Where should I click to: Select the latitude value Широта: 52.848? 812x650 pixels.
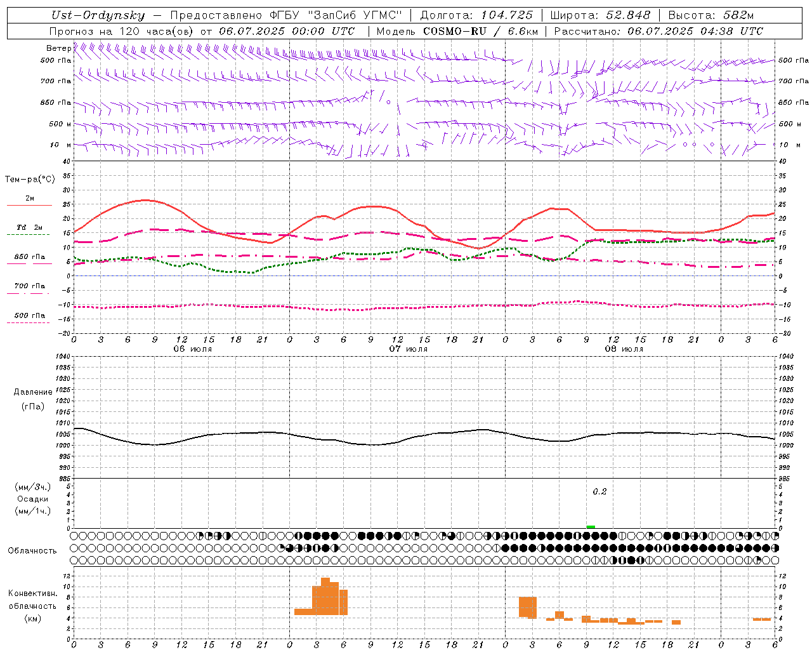pyautogui.click(x=600, y=15)
